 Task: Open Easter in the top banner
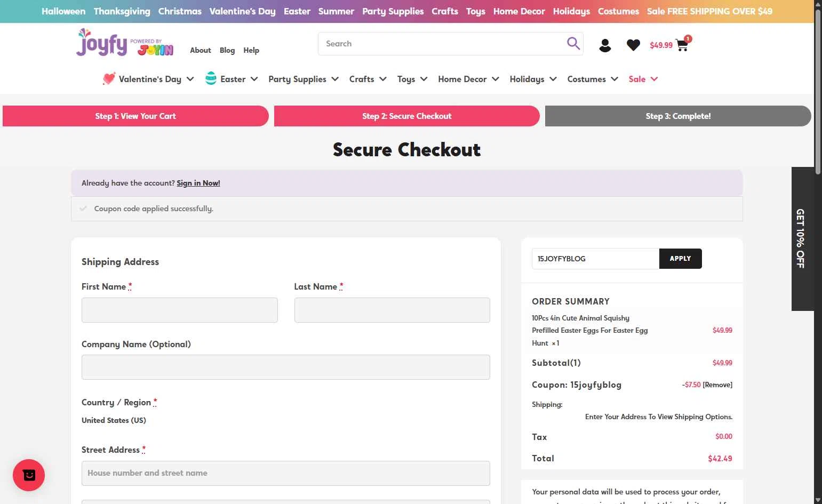coord(297,11)
